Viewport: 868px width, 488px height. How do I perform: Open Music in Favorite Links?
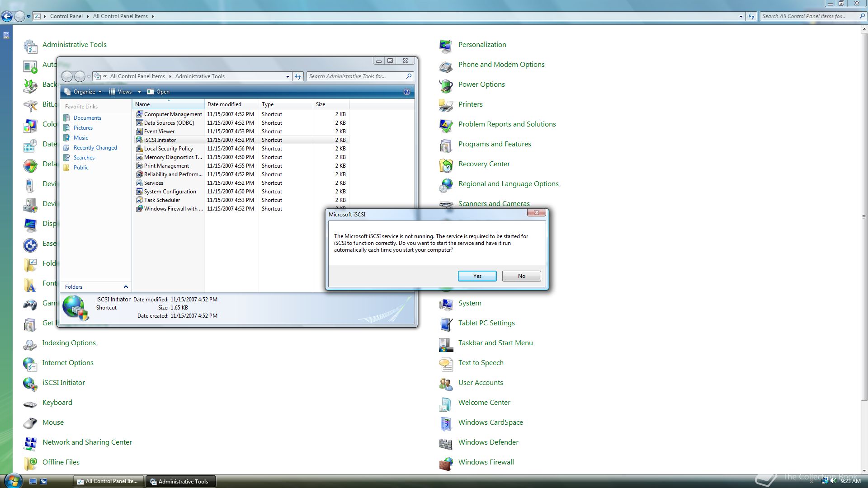[81, 138]
